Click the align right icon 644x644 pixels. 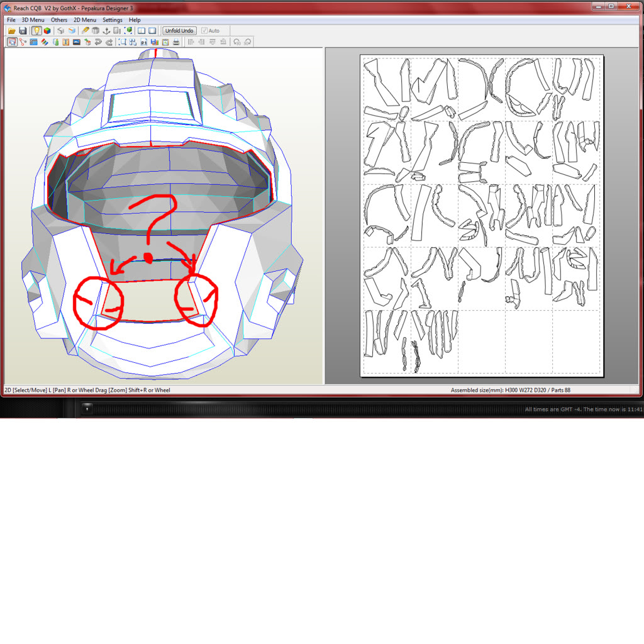202,42
